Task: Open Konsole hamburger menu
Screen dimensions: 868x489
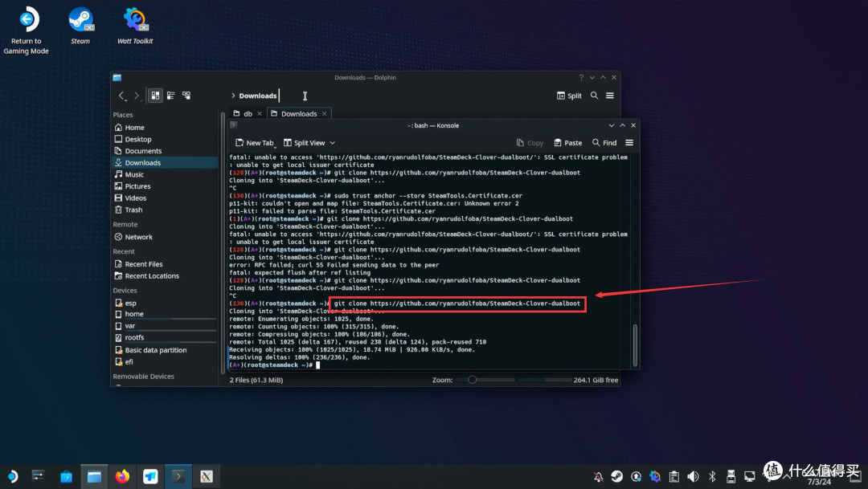Action: tap(629, 143)
